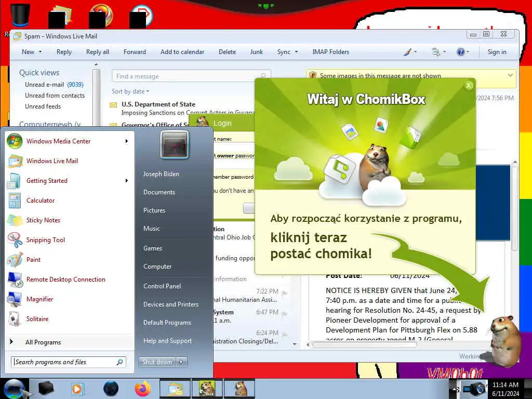
Task: Click the search magnifier in Start menu
Action: 119,362
